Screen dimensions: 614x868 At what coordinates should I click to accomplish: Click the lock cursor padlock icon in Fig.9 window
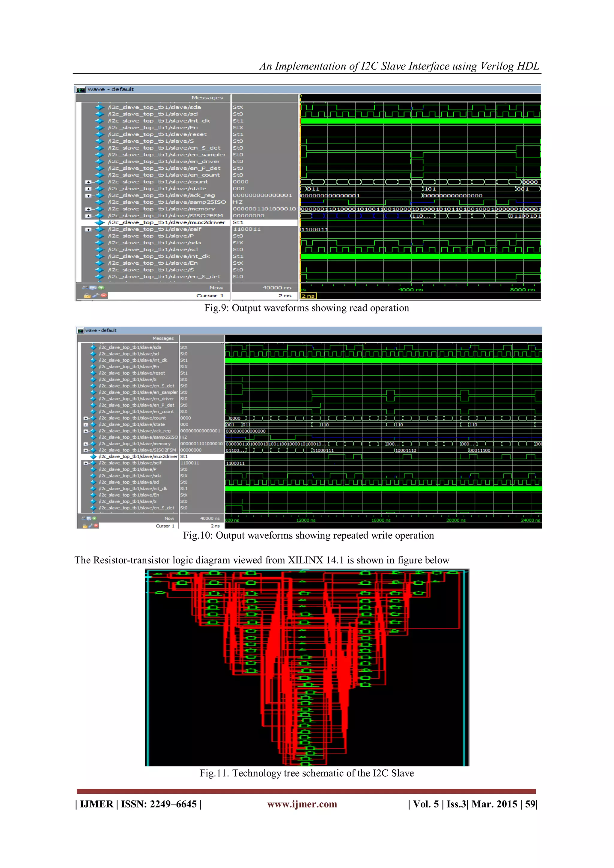point(87,296)
